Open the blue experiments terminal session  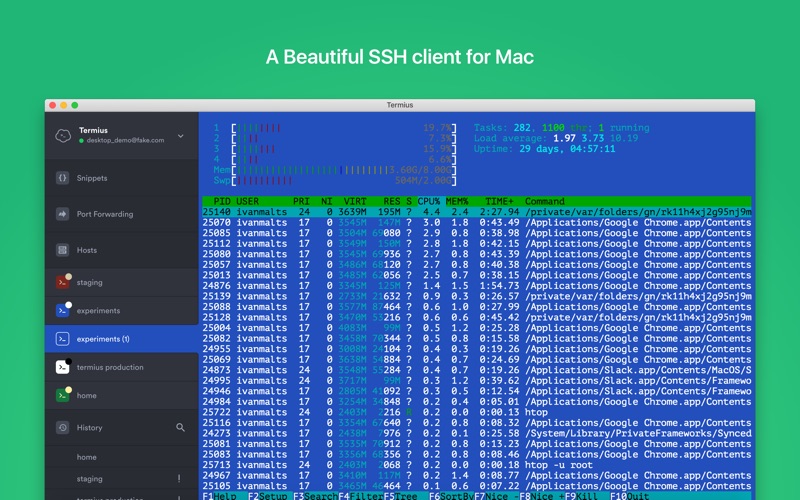[62, 311]
